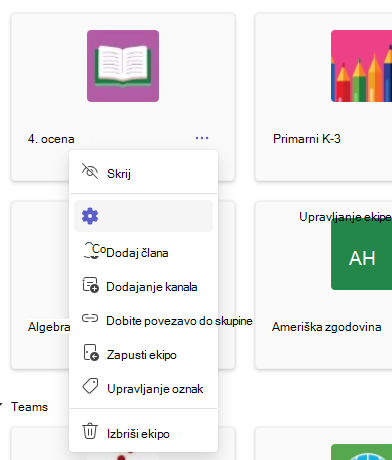Choose Skrij from the context menu
Screen dimensions: 392x460
tap(119, 174)
